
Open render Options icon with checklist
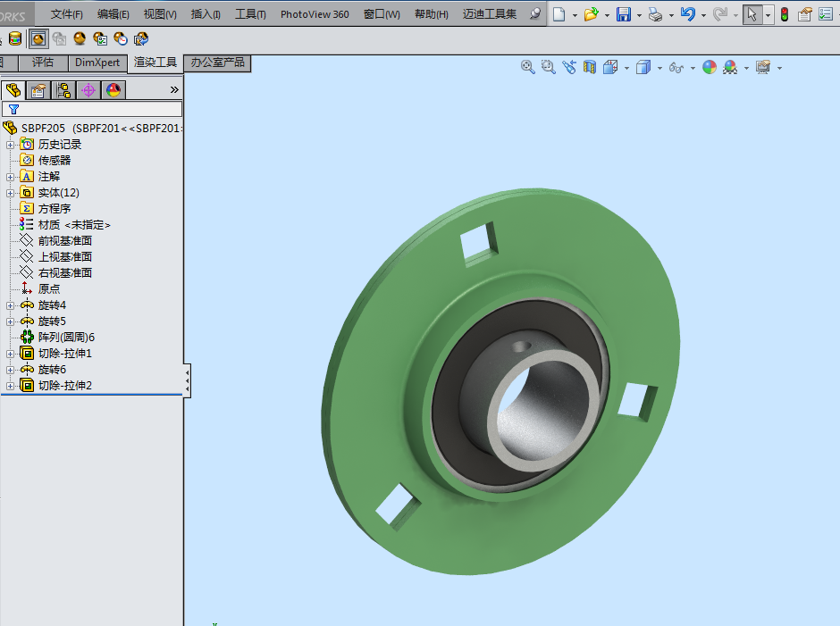pyautogui.click(x=100, y=38)
